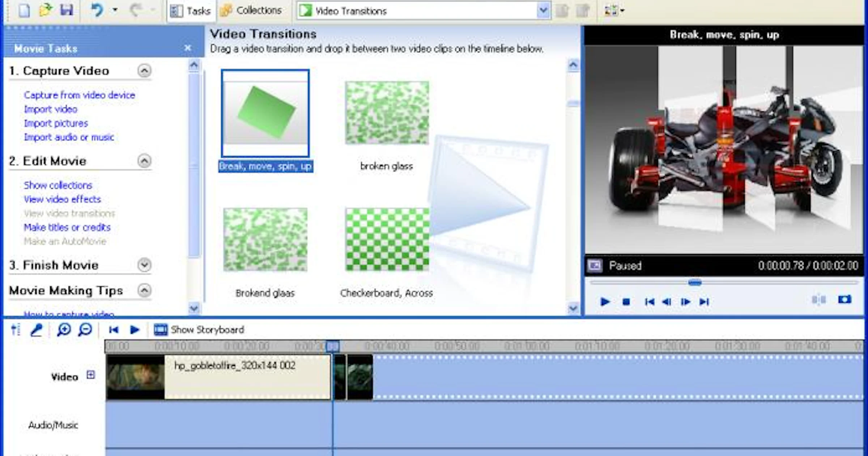Open the Views dropdown button
Viewport: 868px width, 456px height.
[614, 11]
